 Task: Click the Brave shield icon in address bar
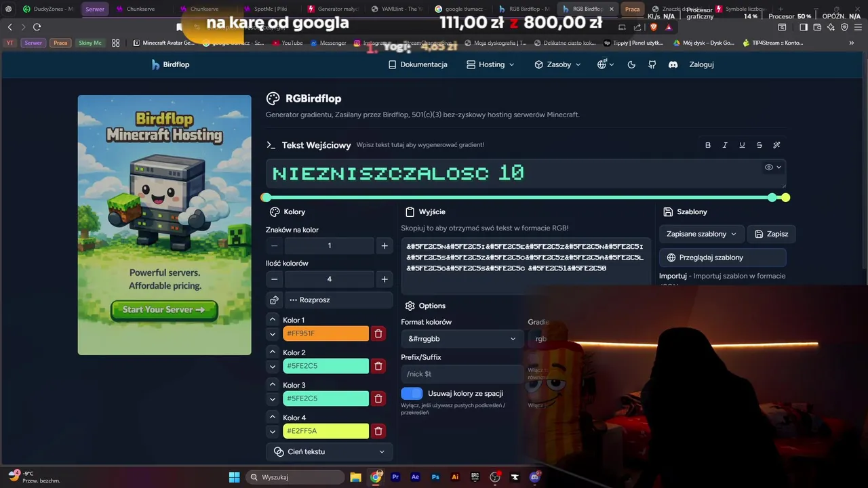coord(654,26)
